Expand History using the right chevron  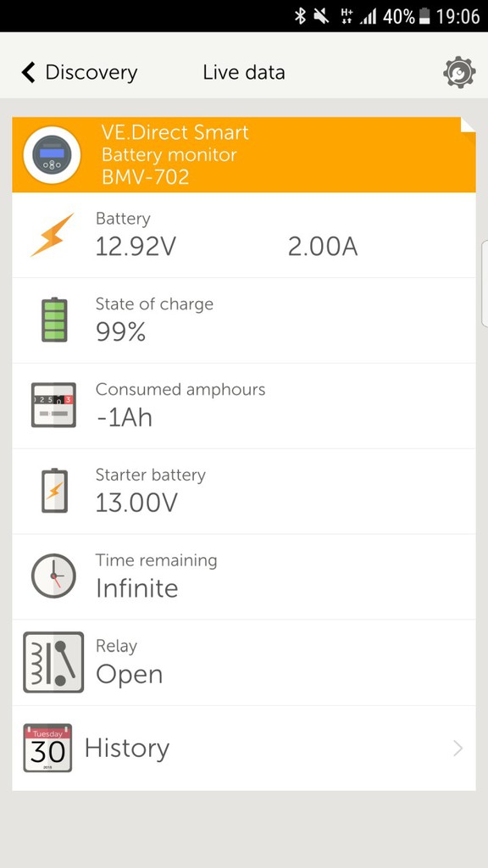click(457, 748)
